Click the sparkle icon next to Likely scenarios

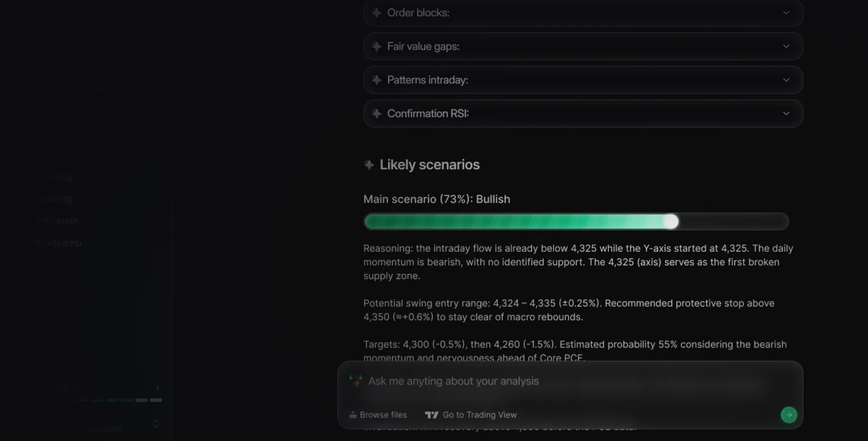click(369, 165)
